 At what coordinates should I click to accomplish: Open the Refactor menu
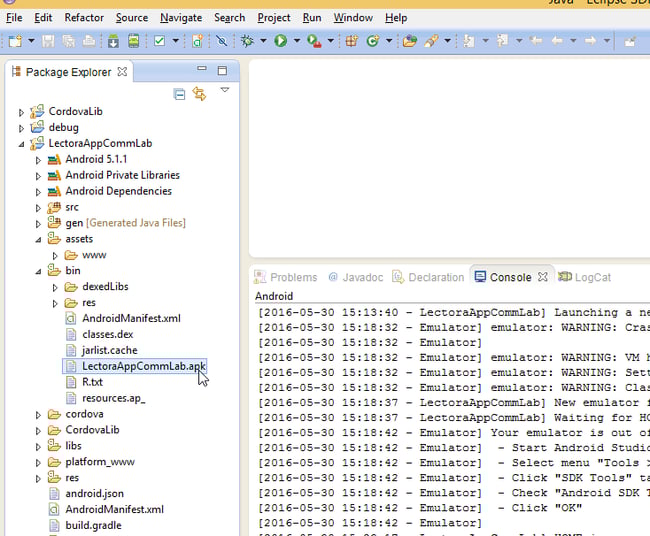point(84,18)
